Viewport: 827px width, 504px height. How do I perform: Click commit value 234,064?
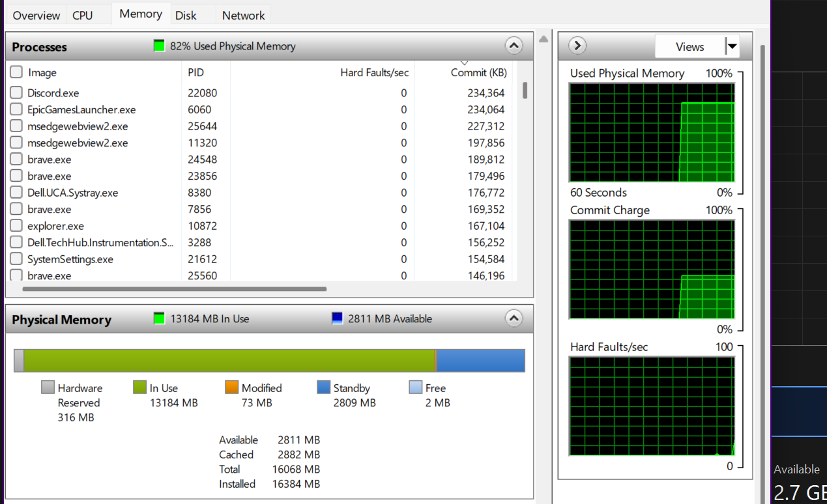486,109
